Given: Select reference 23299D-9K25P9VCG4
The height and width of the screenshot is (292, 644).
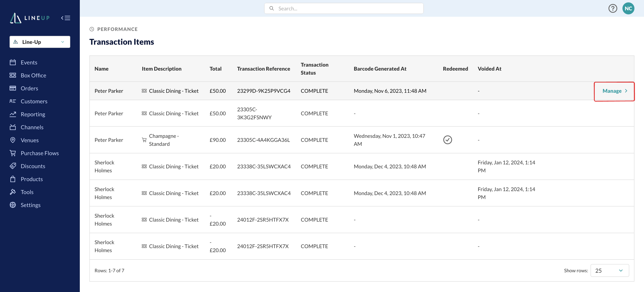Looking at the screenshot, I should pos(263,91).
